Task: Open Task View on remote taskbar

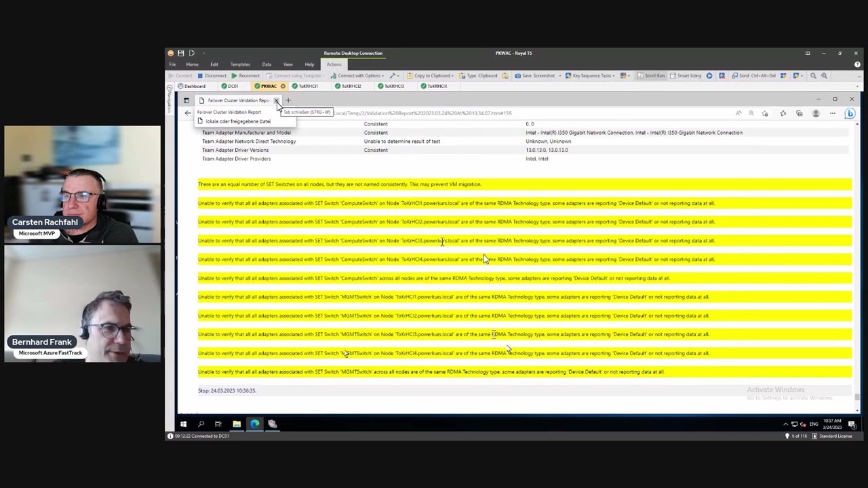Action: coord(218,424)
